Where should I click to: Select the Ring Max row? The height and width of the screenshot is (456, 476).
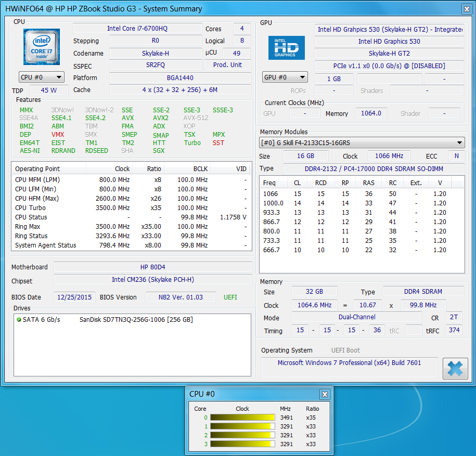(132, 227)
